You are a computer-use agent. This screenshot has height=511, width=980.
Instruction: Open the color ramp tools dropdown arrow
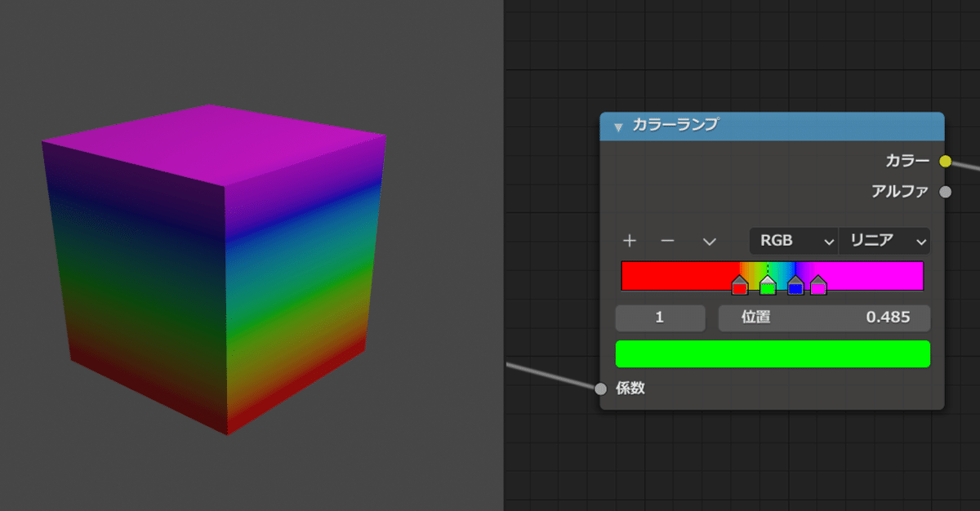[x=709, y=241]
